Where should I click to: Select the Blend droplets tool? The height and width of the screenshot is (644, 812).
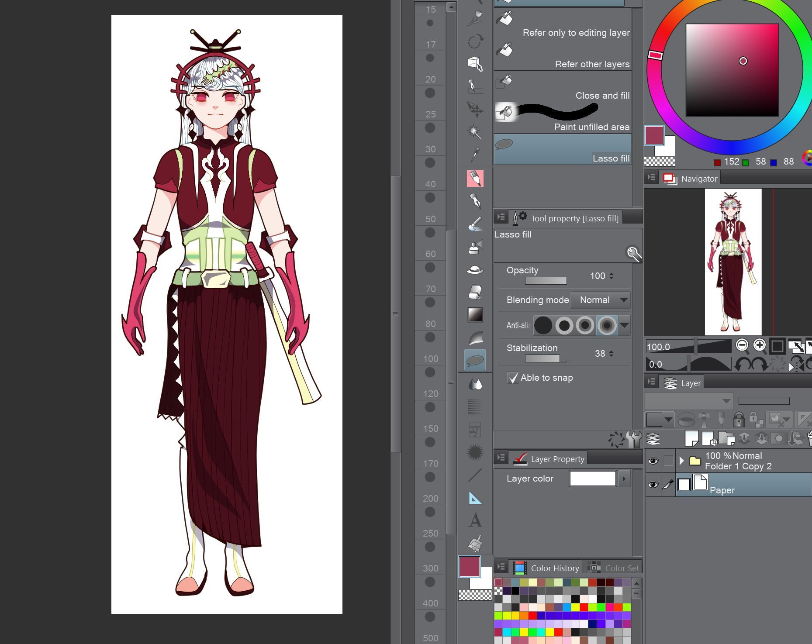(x=475, y=384)
